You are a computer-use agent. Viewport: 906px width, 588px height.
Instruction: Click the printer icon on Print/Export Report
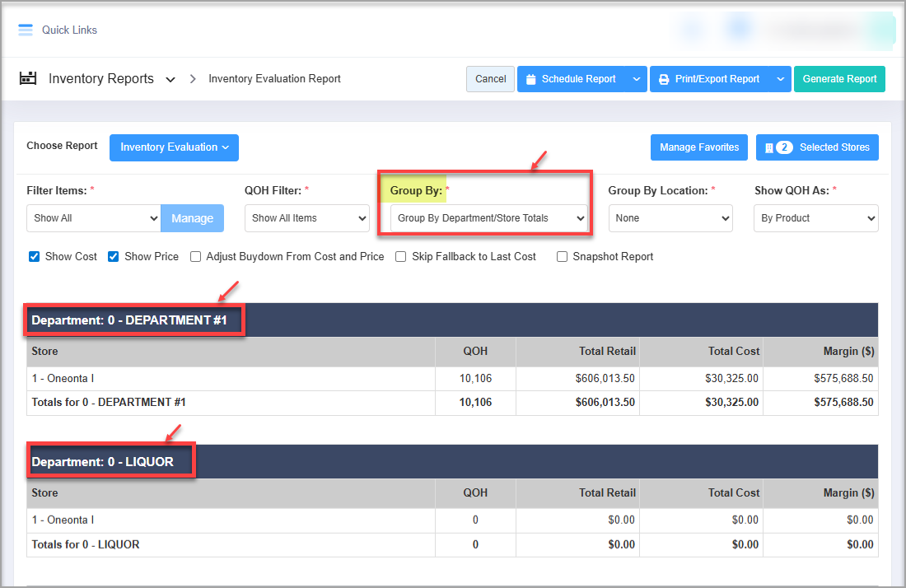[x=664, y=79]
